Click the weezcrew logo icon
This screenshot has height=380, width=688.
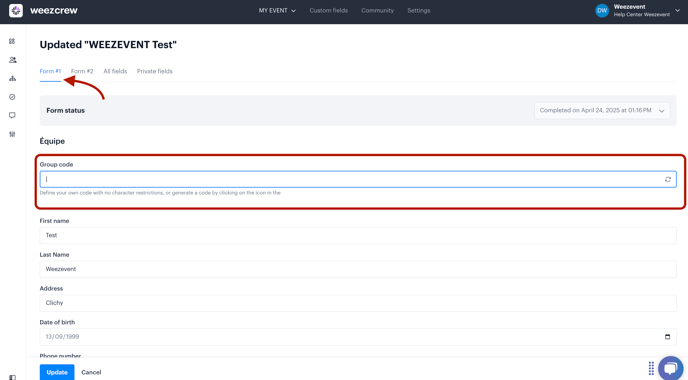16,11
